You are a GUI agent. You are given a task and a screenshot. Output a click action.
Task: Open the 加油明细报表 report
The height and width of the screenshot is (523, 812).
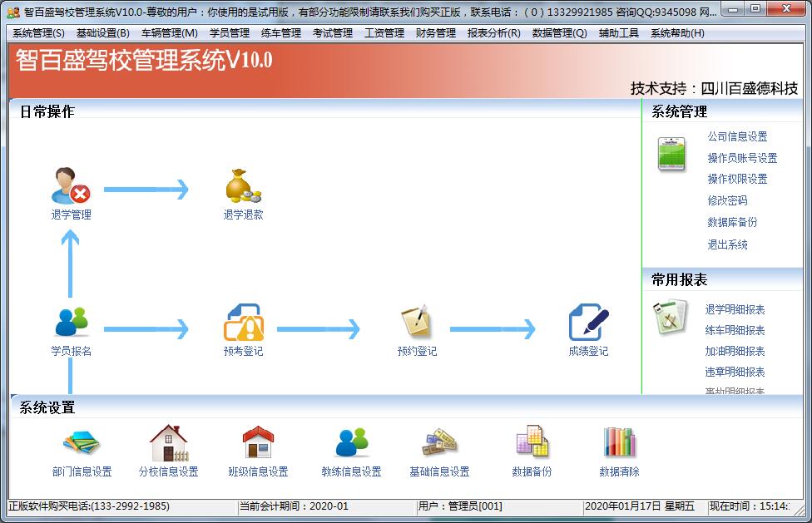(735, 351)
